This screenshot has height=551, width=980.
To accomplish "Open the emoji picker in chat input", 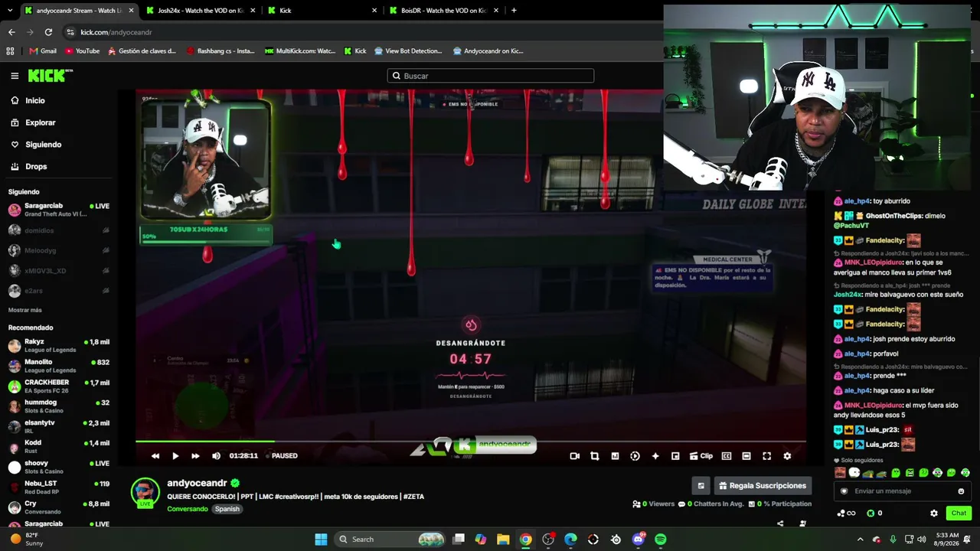I will [x=961, y=491].
